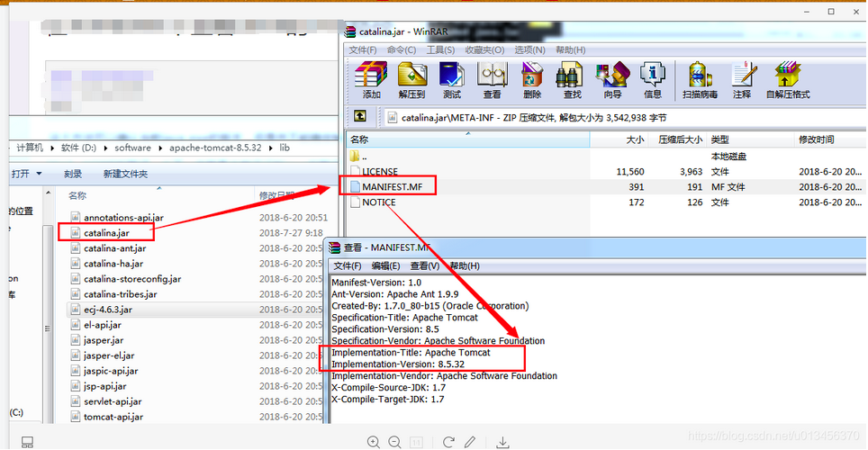This screenshot has width=868, height=450.
Task: Open the 打开 dropdown in Explorer toolbar
Action: [x=27, y=174]
